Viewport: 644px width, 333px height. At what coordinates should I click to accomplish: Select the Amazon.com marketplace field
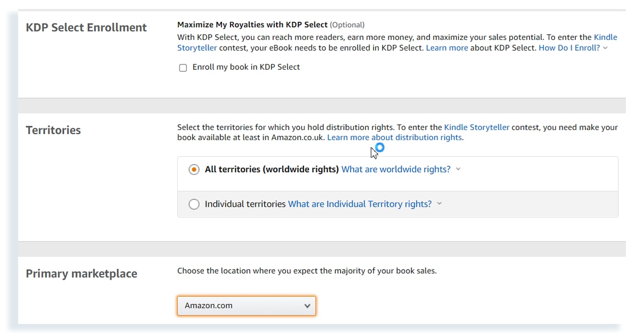coord(246,305)
